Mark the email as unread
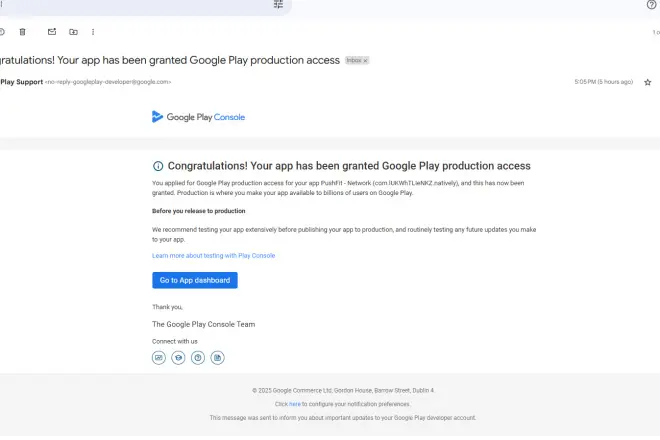The width and height of the screenshot is (660, 440). click(x=52, y=32)
